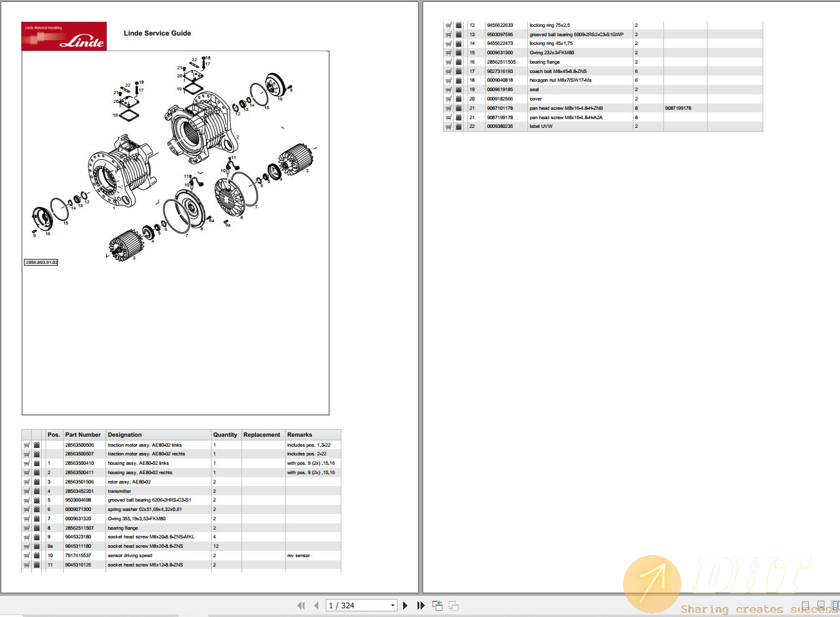Click cart icon for part 9045323180
This screenshot has width=840, height=617.
[x=27, y=537]
